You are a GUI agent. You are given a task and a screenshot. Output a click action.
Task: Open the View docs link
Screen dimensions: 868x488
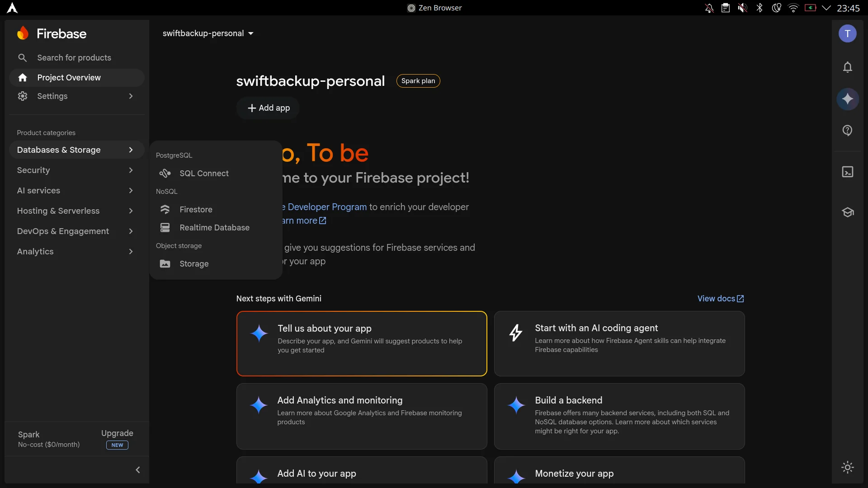pyautogui.click(x=721, y=299)
